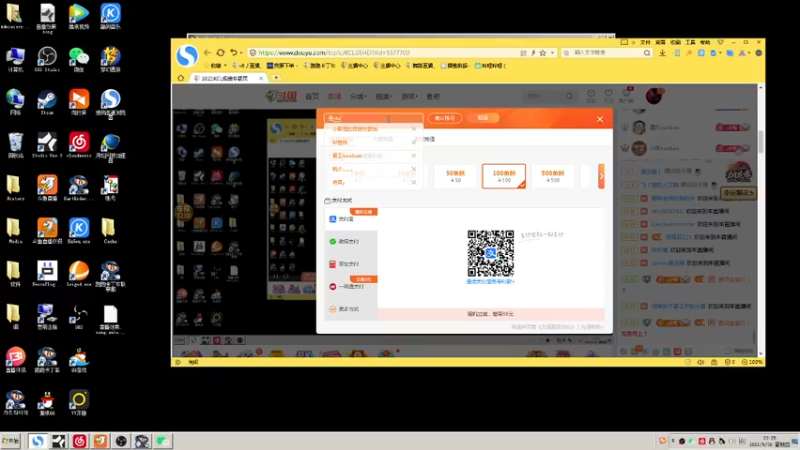Close the recharge dialog
Viewport: 800px width, 450px height.
click(x=600, y=119)
